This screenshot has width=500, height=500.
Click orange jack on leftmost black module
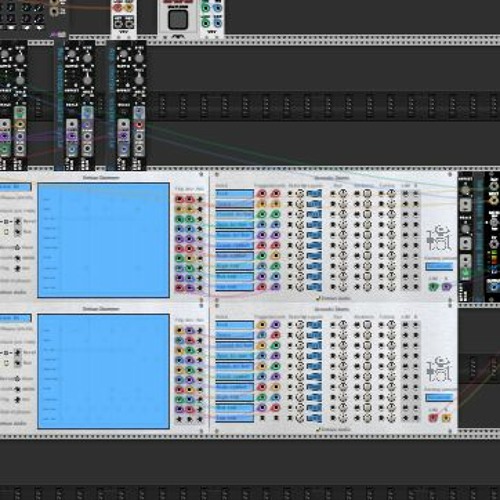[20, 124]
